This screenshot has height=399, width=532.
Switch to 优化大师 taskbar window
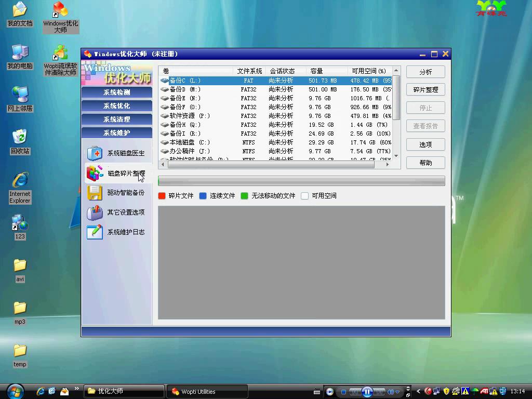pyautogui.click(x=124, y=392)
